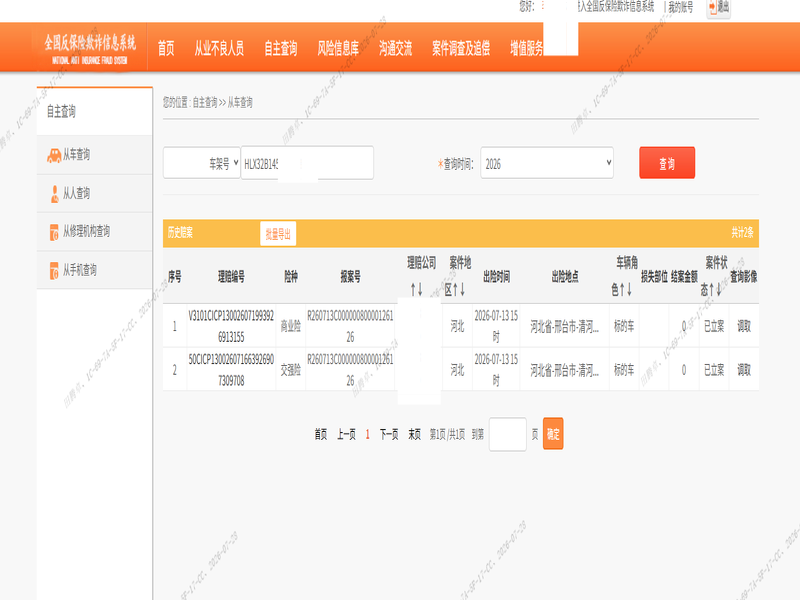Click the 已立案 status in row 2
Image resolution: width=800 pixels, height=600 pixels.
pos(714,370)
